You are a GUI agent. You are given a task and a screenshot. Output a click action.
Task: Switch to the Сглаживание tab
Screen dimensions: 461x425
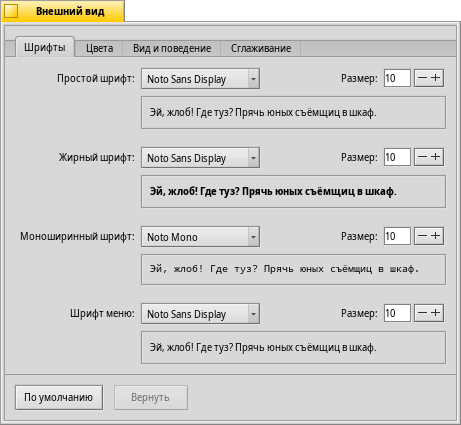coord(261,49)
